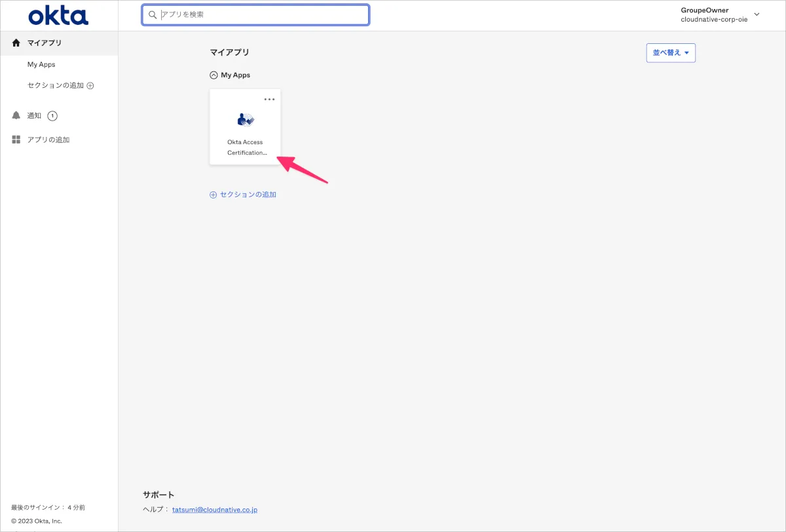The width and height of the screenshot is (786, 532).
Task: Click the マイアプリ page heading
Action: point(229,52)
